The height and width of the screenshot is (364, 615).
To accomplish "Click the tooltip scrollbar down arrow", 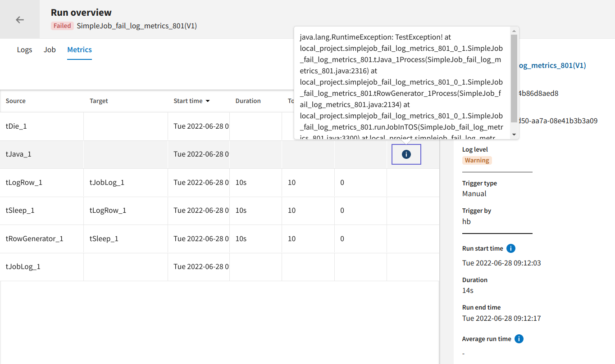I will (x=514, y=135).
